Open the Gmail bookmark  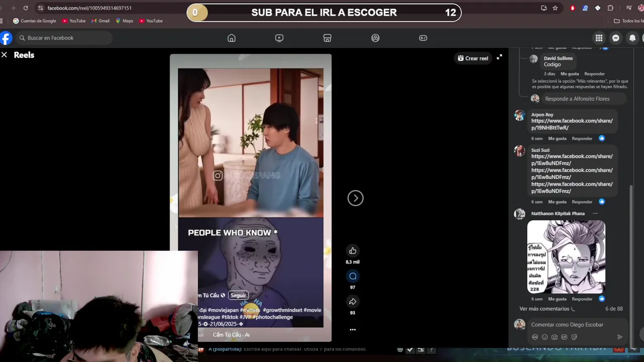[100, 21]
